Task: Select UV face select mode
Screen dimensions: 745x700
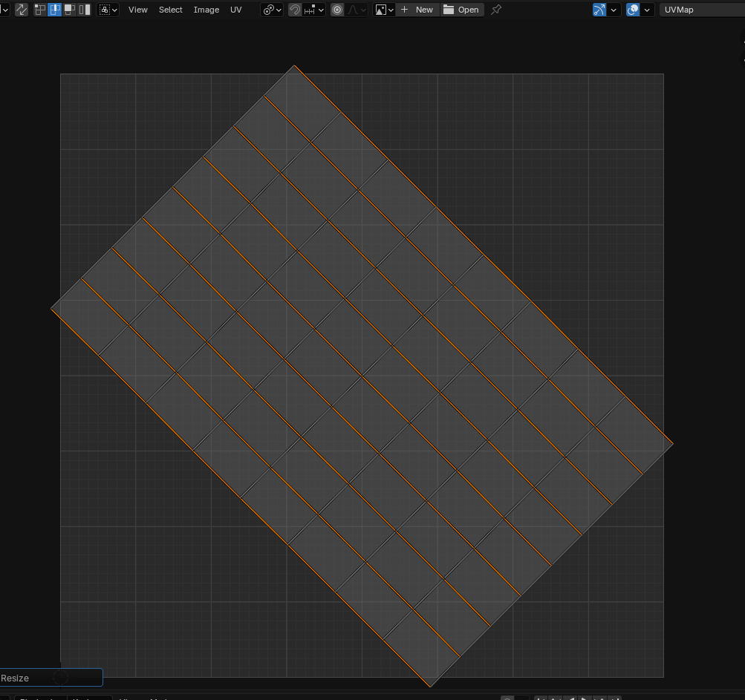Action: tap(69, 10)
